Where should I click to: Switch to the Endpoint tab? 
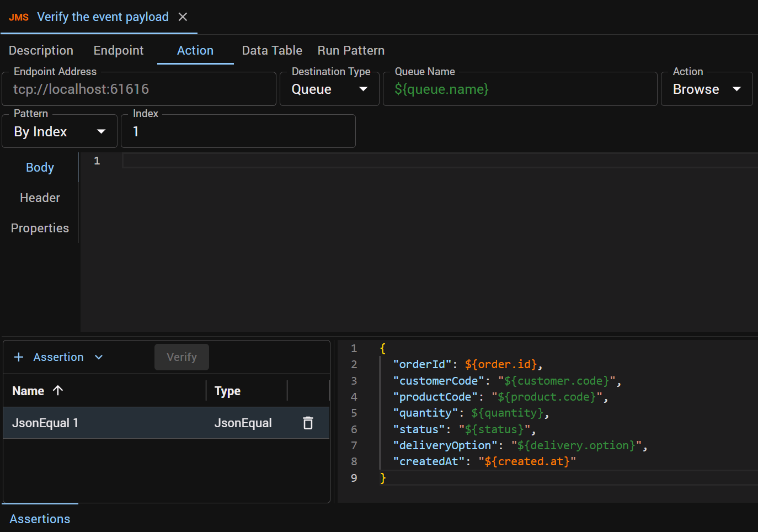tap(119, 50)
